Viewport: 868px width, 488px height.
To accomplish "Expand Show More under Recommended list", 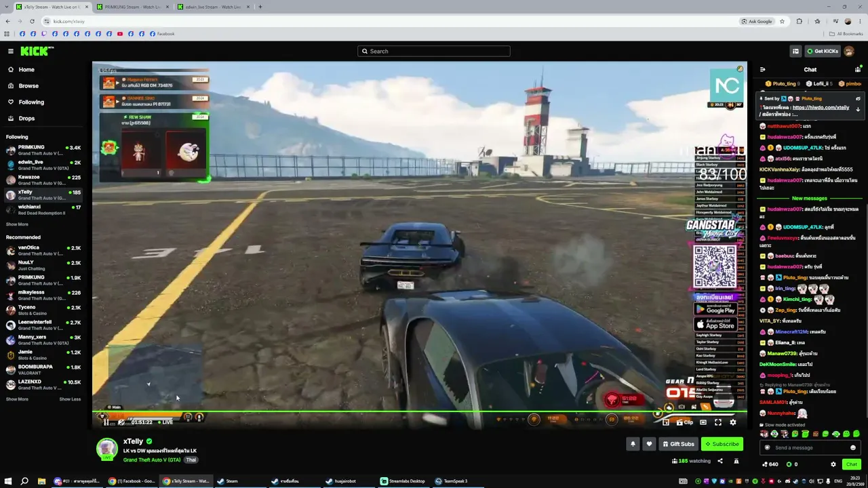I will [17, 399].
